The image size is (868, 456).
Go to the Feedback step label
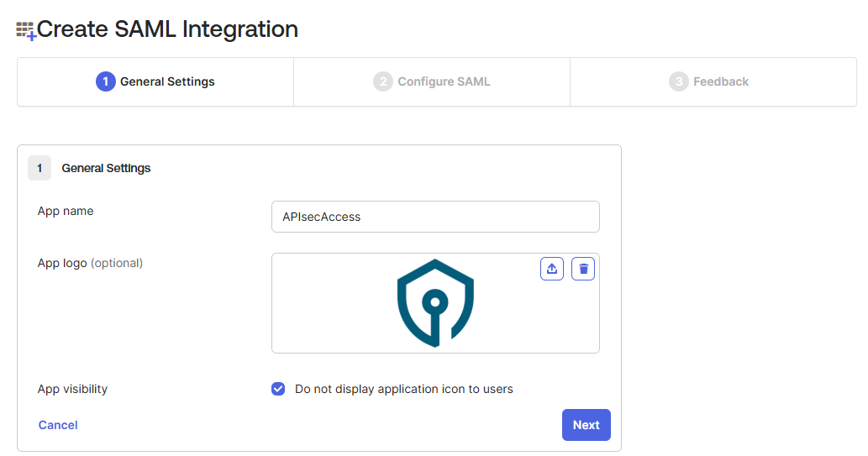tap(721, 81)
